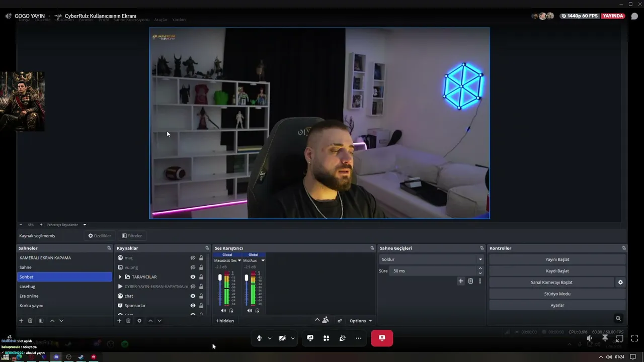Screen dimensions: 644x362
Task: Mute the Discord microphone
Action: (x=259, y=338)
